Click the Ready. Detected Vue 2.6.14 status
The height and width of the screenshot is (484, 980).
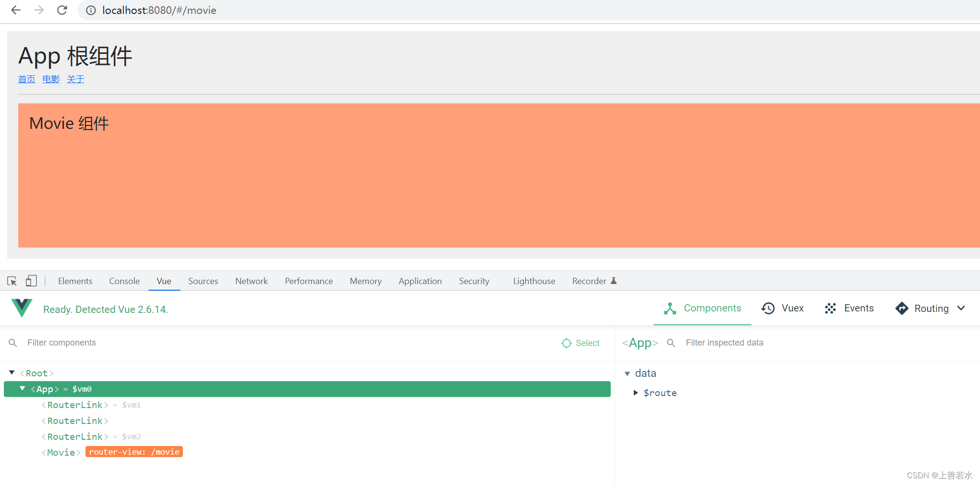point(106,309)
